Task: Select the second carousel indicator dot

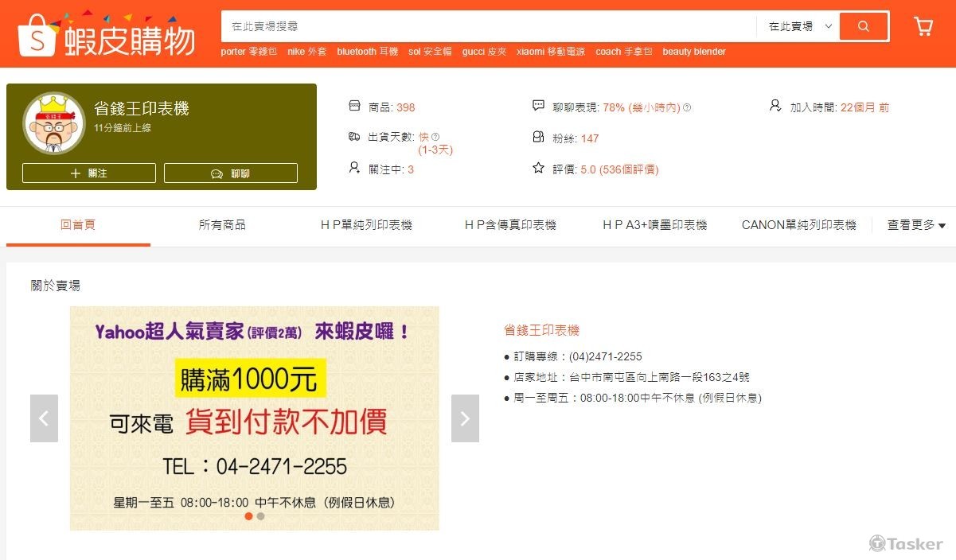Action: (x=260, y=516)
